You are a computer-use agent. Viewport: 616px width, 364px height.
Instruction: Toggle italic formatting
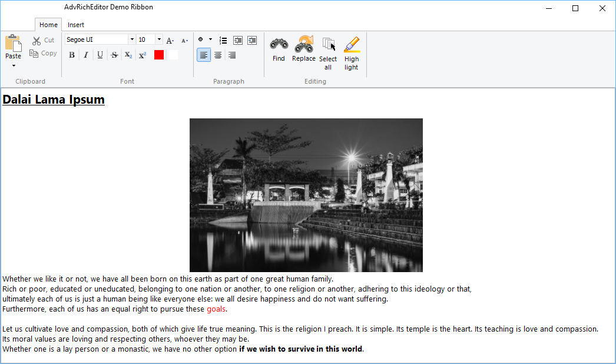tap(86, 55)
